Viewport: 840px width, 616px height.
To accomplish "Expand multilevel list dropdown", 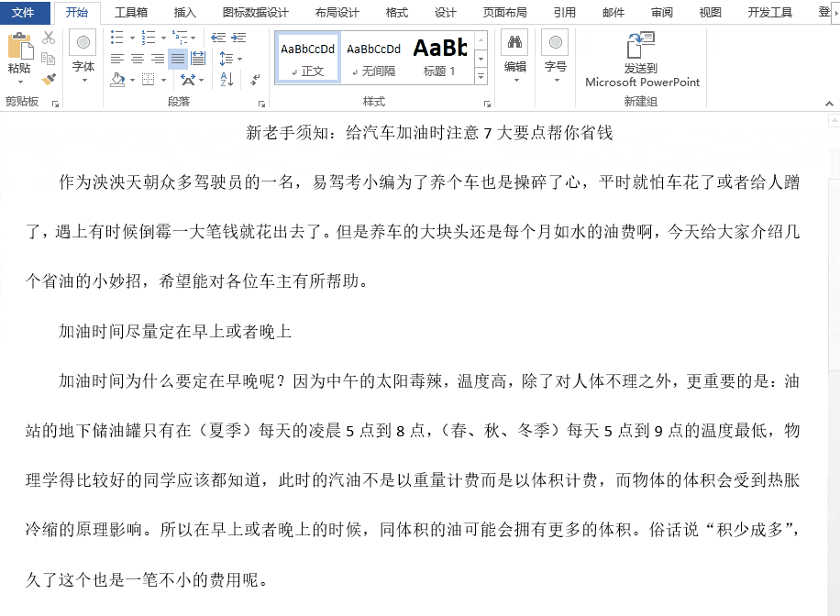I will click(193, 38).
